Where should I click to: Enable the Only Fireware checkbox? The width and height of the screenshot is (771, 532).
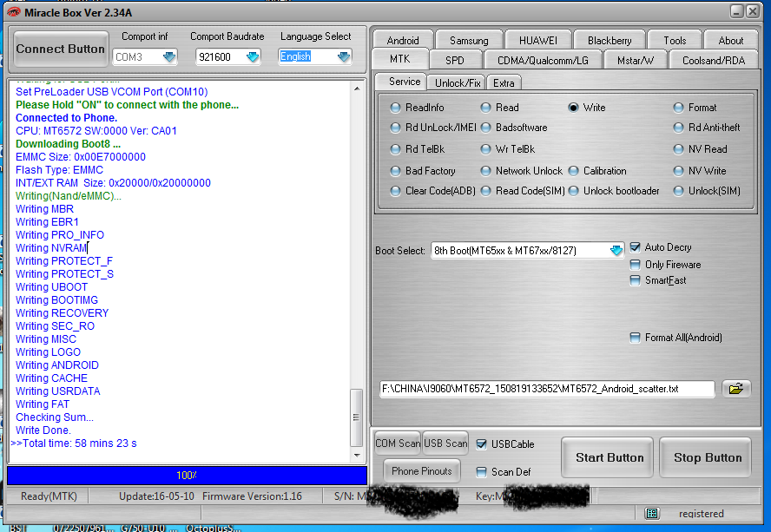point(636,265)
